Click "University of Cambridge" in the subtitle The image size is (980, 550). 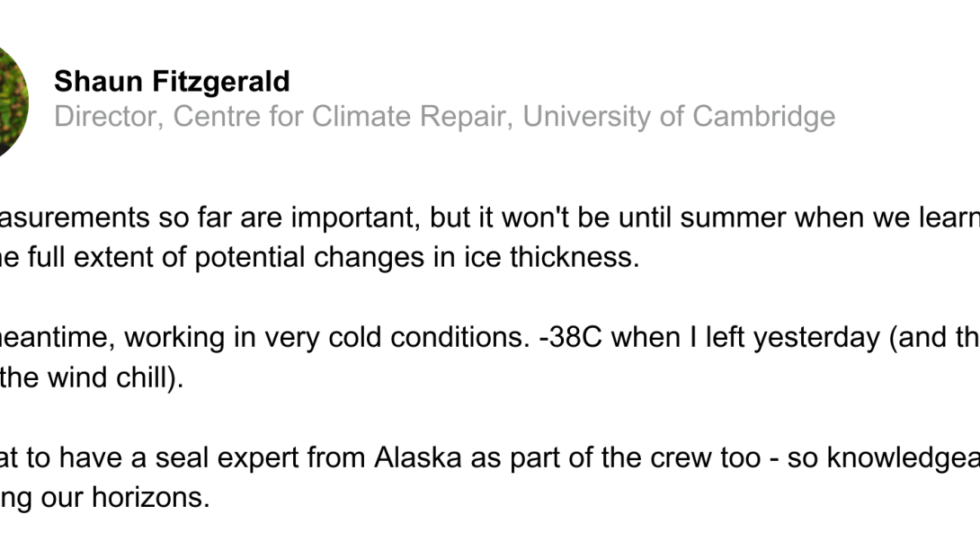[x=678, y=116]
